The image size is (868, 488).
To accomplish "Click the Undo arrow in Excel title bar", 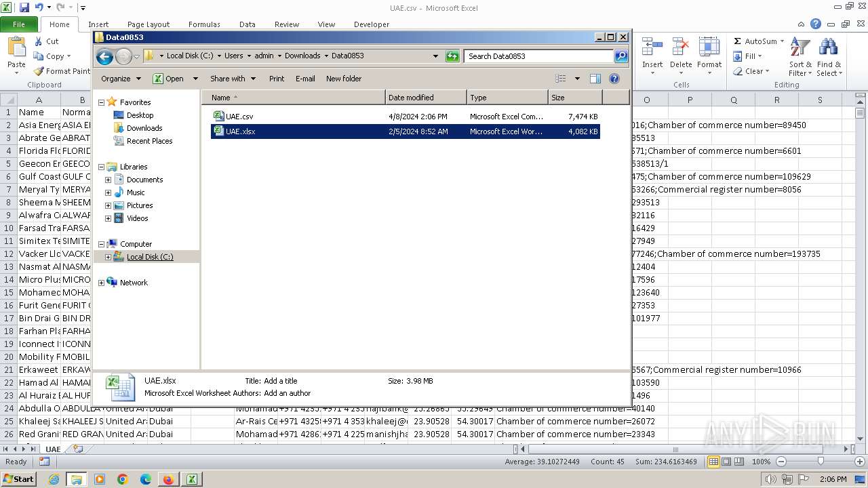I will 39,7.
